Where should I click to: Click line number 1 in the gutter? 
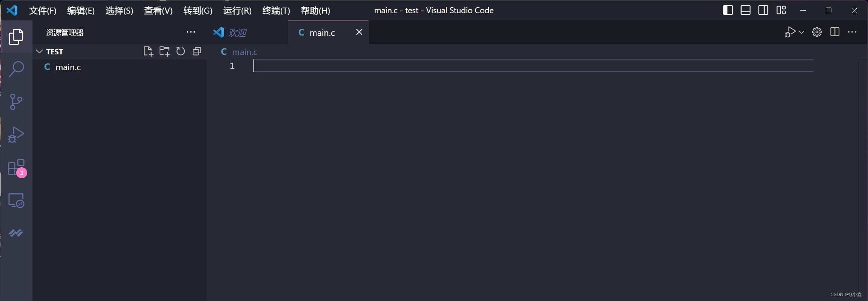click(x=232, y=66)
